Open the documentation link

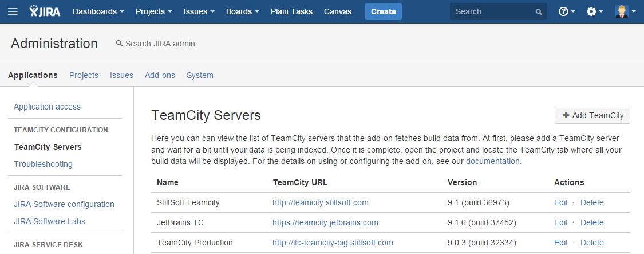click(493, 162)
